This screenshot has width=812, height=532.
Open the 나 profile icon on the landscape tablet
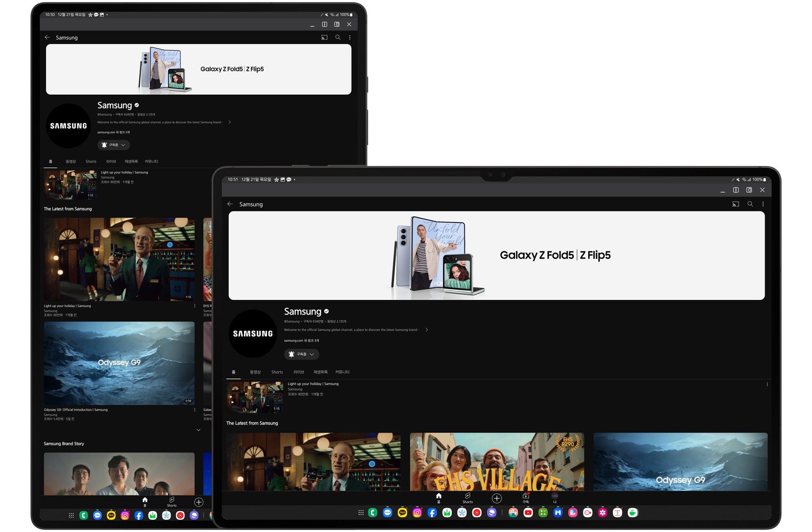point(555,498)
